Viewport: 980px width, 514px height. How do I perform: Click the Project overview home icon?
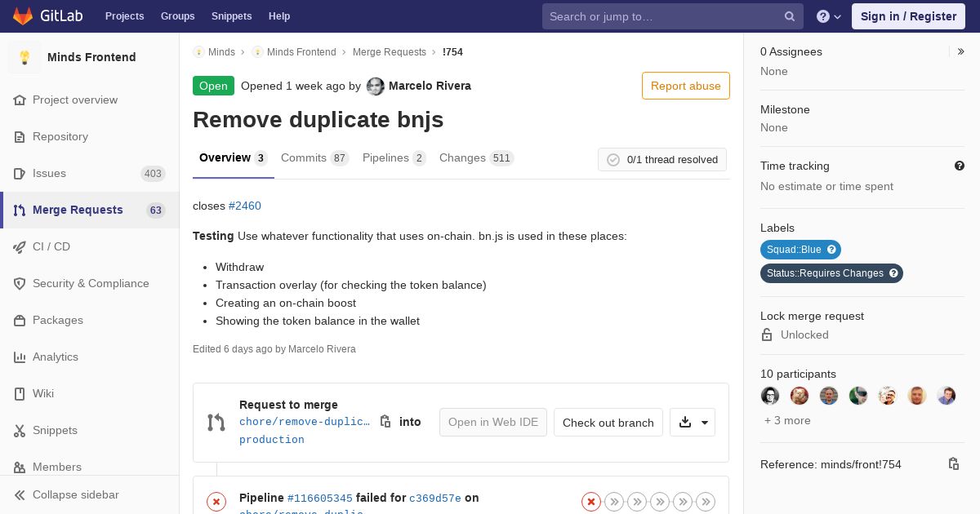[20, 100]
